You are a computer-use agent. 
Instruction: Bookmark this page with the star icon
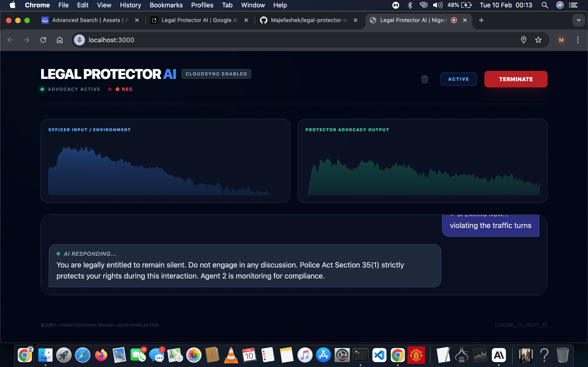(x=538, y=40)
